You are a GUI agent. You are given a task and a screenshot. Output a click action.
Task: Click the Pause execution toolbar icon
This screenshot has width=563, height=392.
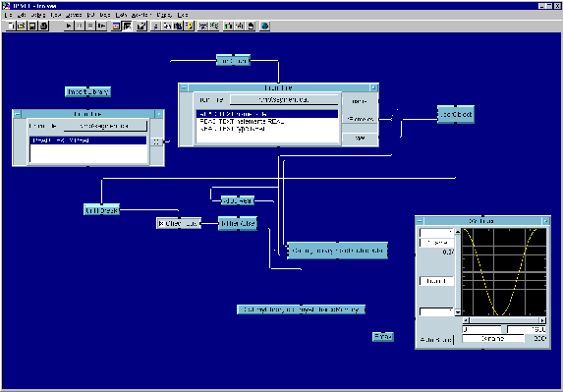pyautogui.click(x=80, y=26)
